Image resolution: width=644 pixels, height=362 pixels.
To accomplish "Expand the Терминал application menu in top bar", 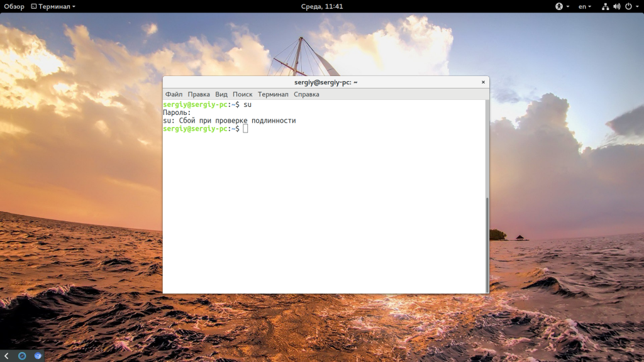I will 55,6.
